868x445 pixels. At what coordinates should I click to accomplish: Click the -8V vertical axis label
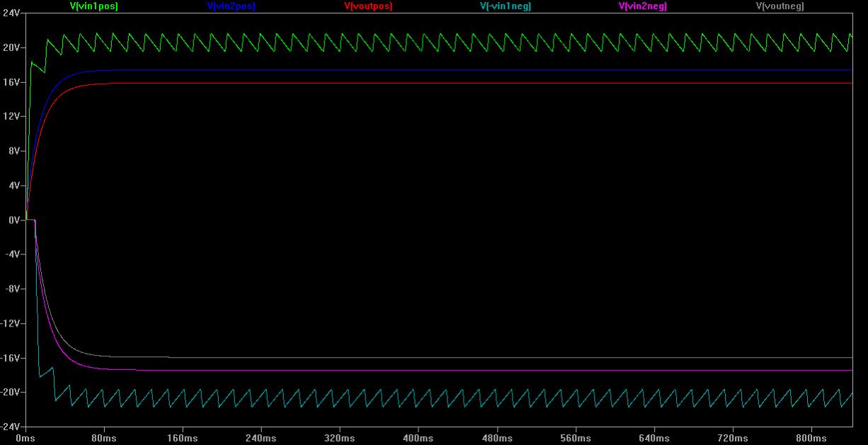pyautogui.click(x=12, y=289)
